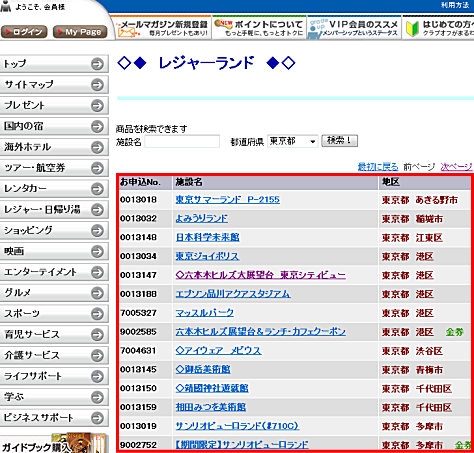
Task: Open the 御岳美術館 link
Action: coord(203,370)
